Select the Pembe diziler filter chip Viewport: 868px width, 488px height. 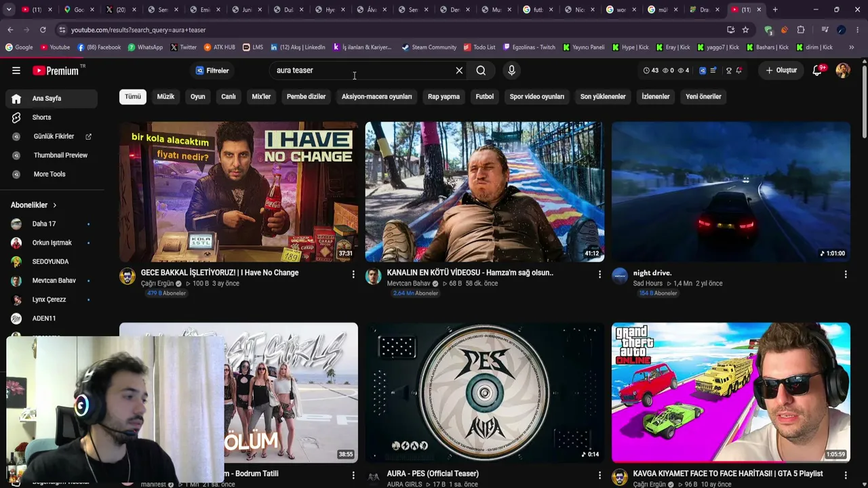(306, 96)
